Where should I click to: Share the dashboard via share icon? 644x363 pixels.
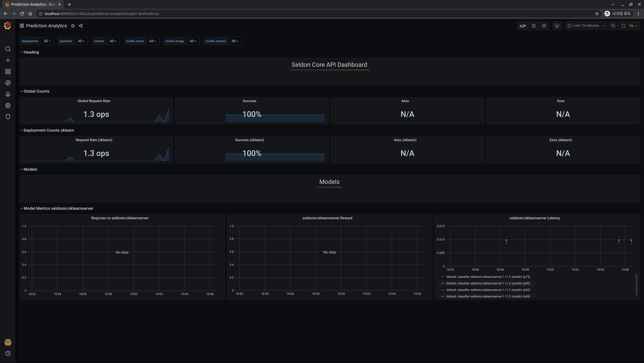[81, 26]
